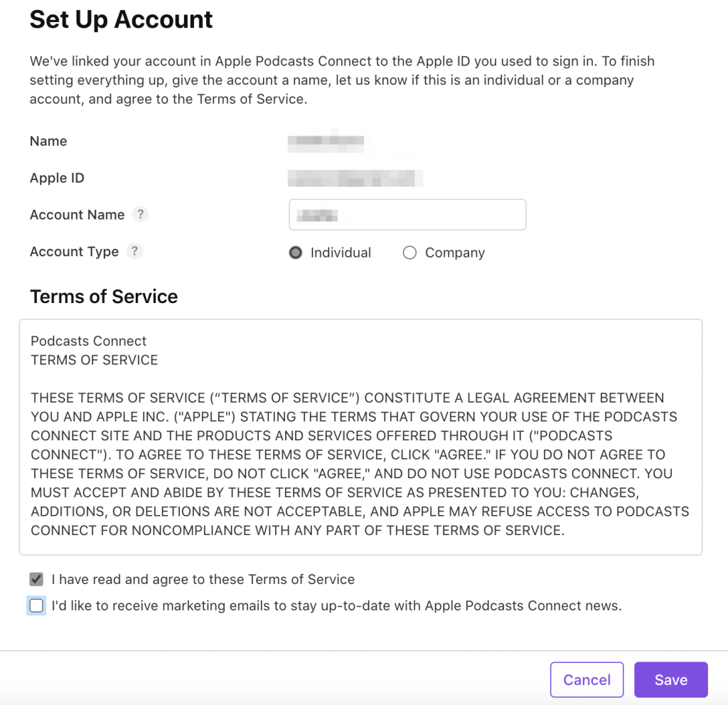Screen dimensions: 728x705
Task: Click the blurred Apple ID value
Action: tap(355, 178)
